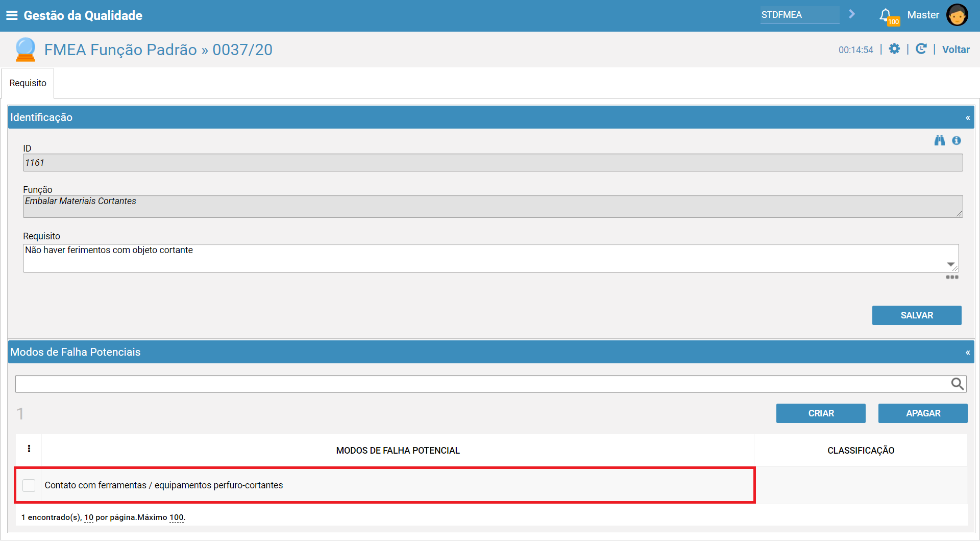Click the CRIAR button

[x=821, y=413]
